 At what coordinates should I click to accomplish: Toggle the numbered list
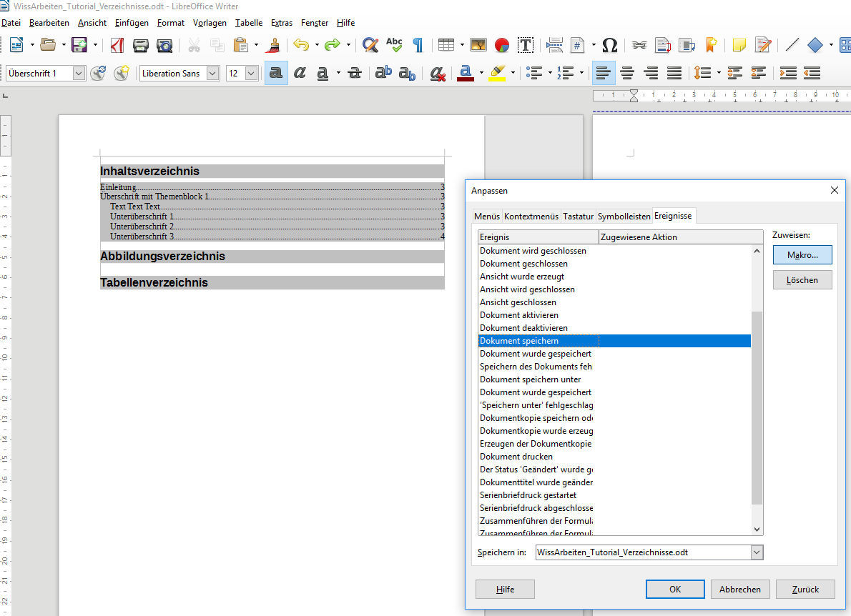[566, 73]
